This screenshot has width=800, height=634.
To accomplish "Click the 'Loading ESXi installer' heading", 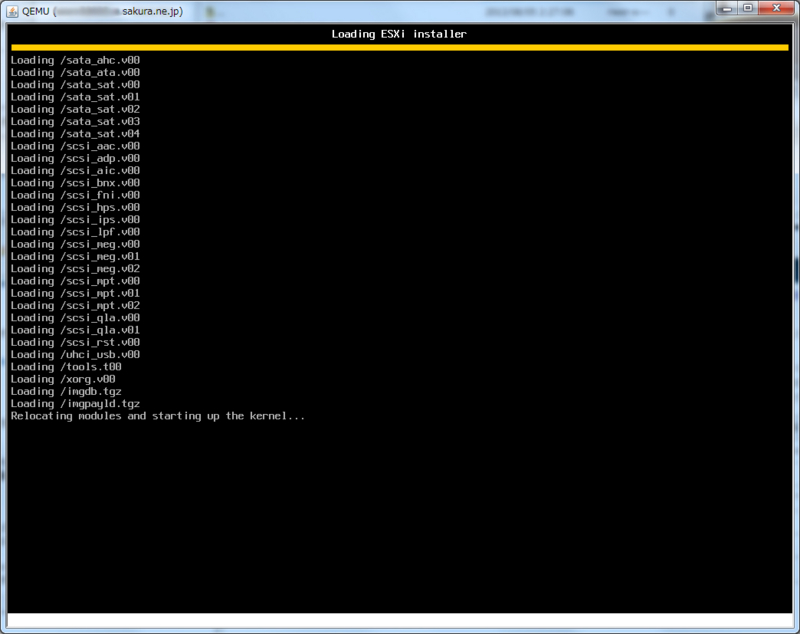I will coord(399,34).
